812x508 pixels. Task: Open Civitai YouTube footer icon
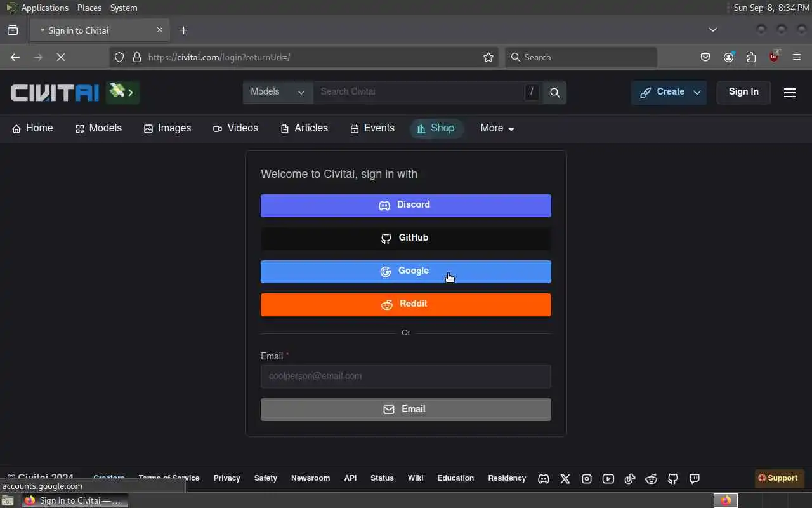pyautogui.click(x=608, y=479)
